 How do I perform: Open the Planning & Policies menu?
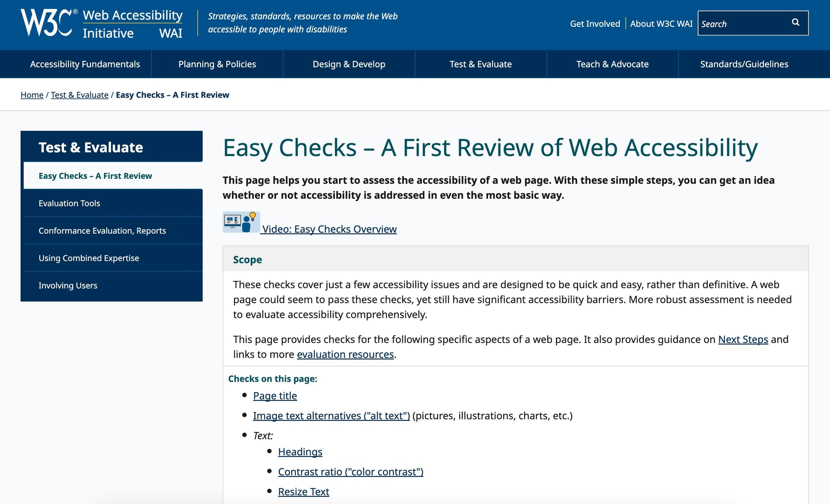point(217,64)
